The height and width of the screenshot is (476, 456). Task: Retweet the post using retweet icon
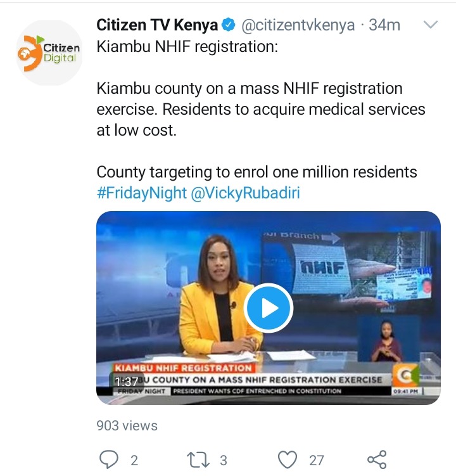(198, 460)
